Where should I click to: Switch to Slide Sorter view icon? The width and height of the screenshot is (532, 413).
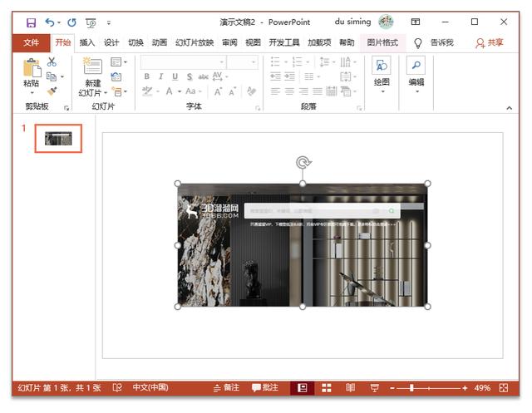[327, 388]
